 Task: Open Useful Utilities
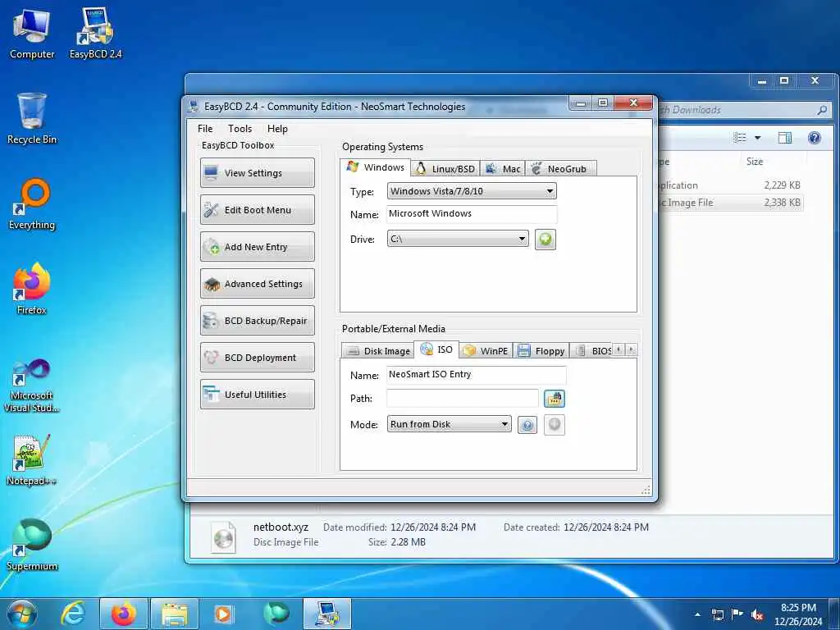pos(257,395)
